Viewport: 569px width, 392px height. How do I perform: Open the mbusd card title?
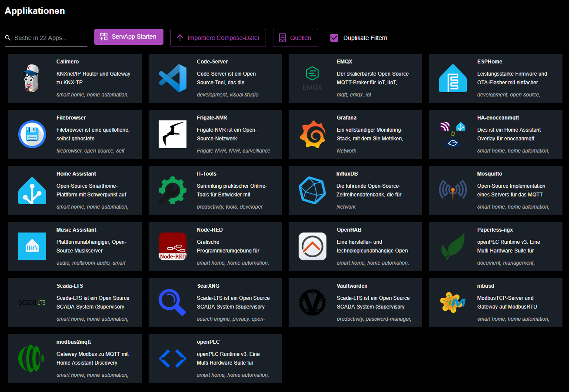pos(486,286)
